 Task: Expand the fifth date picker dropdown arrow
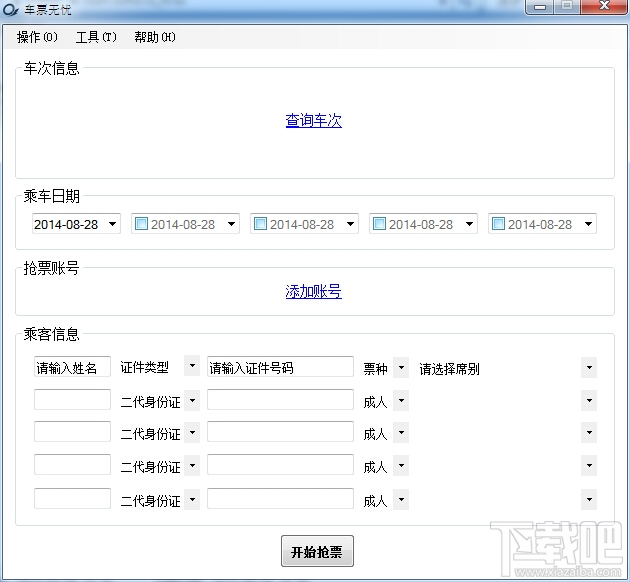point(588,224)
